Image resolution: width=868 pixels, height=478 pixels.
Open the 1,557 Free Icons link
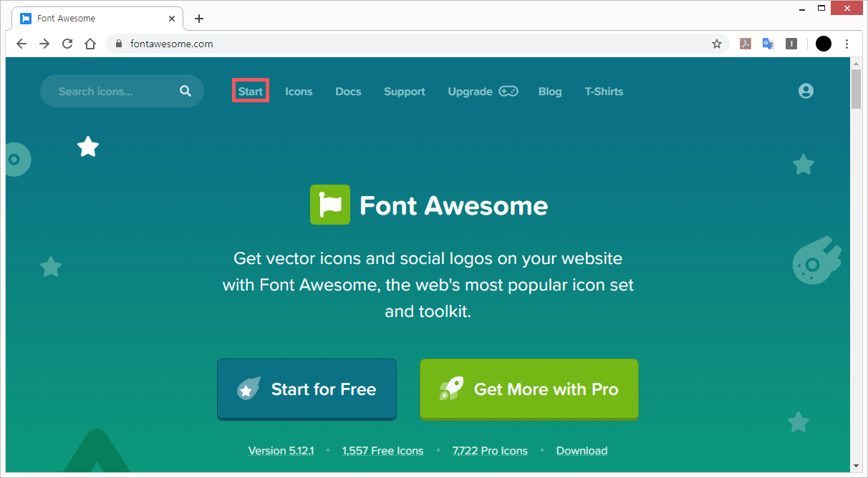pos(382,451)
